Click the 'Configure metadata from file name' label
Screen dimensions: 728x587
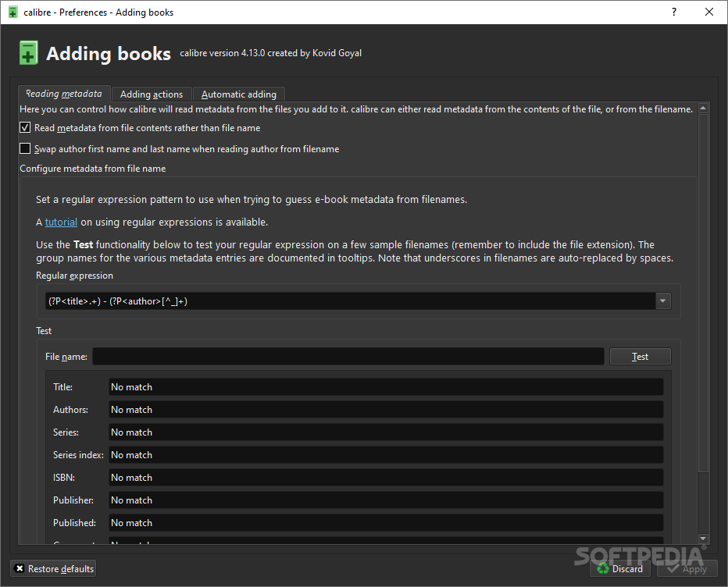[92, 169]
